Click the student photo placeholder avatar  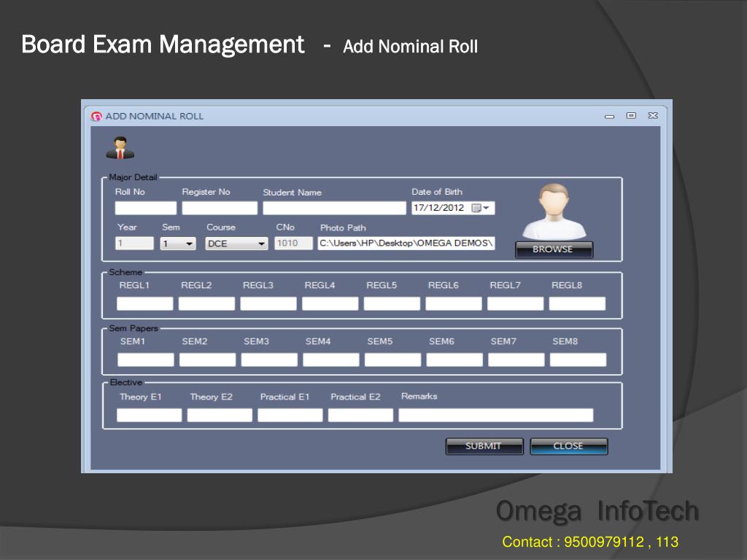click(554, 212)
